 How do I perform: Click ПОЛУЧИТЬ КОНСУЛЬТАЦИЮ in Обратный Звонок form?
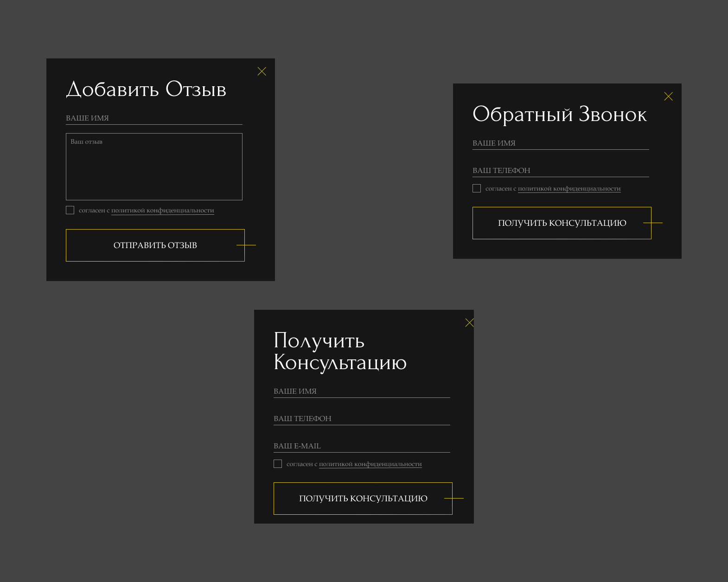562,223
